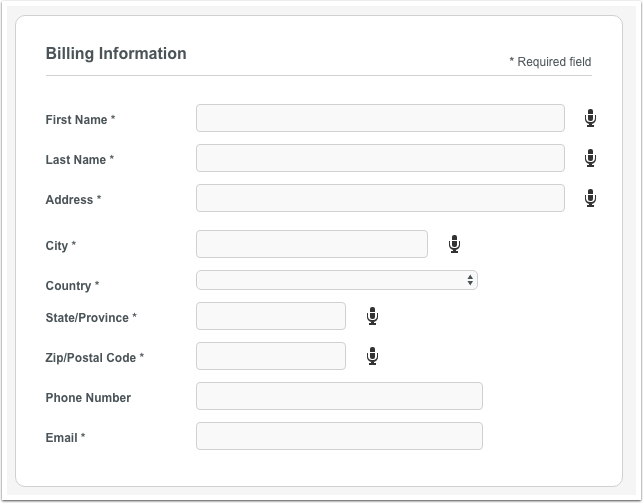Screen dimensions: 643x503
Task: Click the Phone Number label
Action: (88, 398)
